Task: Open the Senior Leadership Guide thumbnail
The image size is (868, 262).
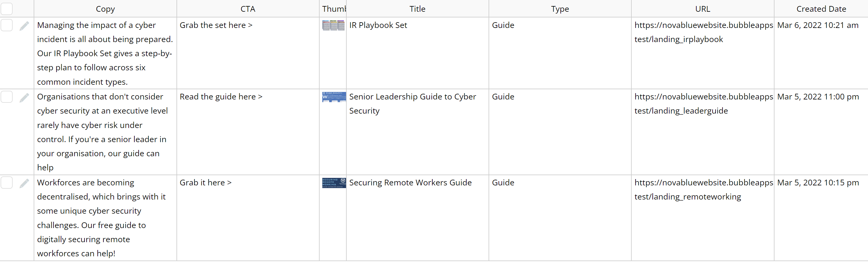Action: 334,97
